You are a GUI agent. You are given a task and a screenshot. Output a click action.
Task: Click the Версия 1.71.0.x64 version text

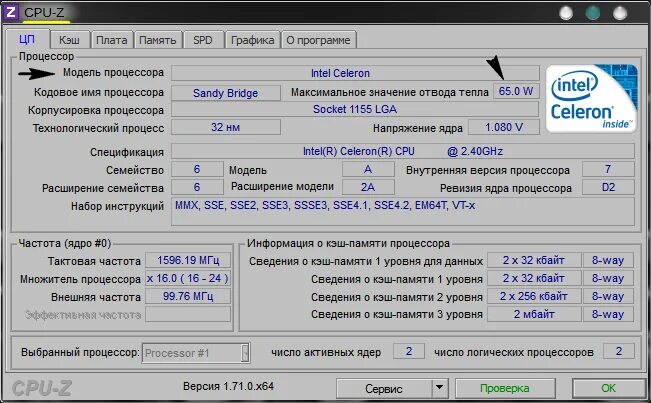(228, 386)
